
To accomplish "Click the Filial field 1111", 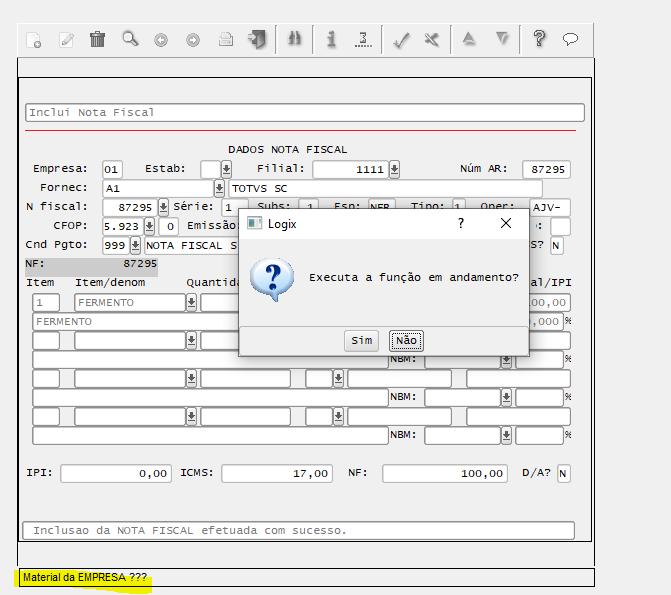I will coord(350,170).
